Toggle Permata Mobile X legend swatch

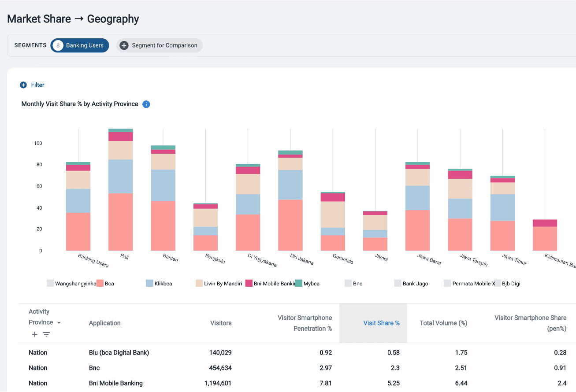point(448,283)
